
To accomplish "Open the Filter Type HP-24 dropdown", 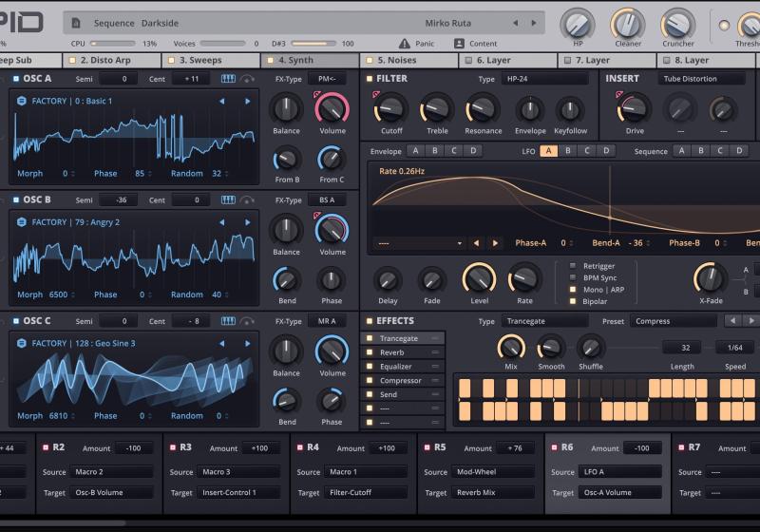I will [x=544, y=79].
